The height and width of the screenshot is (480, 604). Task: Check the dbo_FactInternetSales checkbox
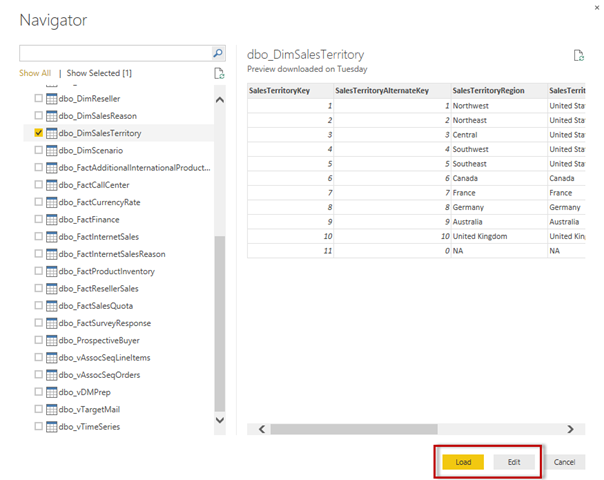point(38,236)
